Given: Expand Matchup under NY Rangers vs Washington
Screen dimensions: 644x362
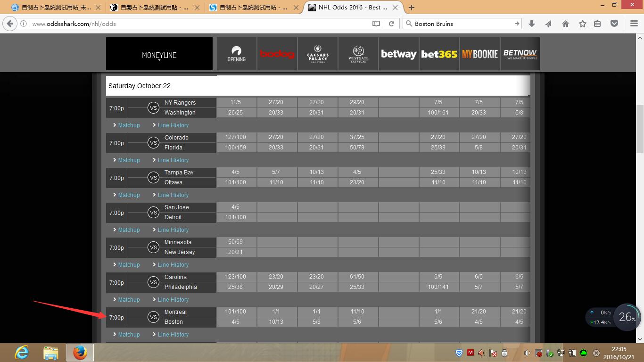Looking at the screenshot, I should tap(129, 125).
